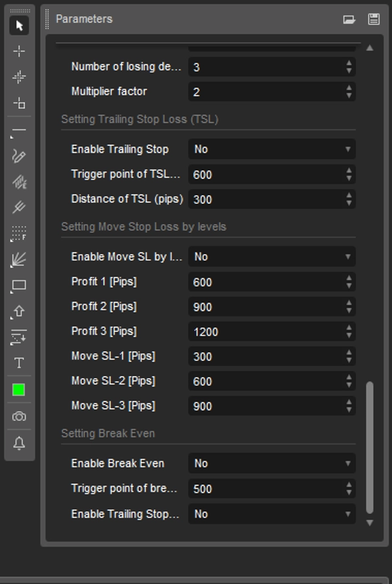Click the parameters scrollbar up arrow
The width and height of the screenshot is (392, 584).
370,48
